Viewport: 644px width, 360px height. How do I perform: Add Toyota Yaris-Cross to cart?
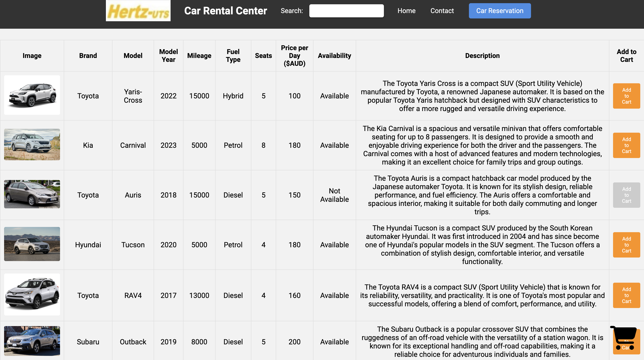coord(626,96)
